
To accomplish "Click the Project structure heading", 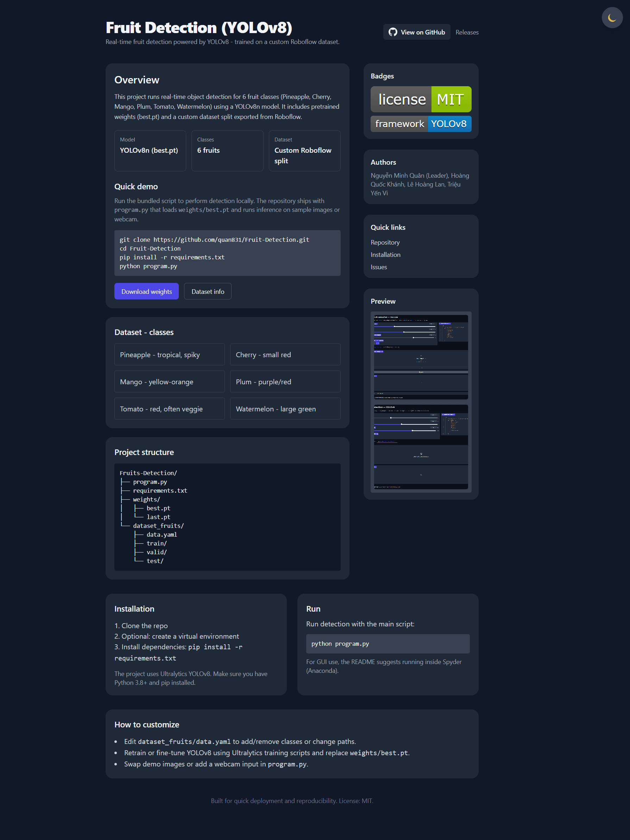I will pyautogui.click(x=144, y=452).
